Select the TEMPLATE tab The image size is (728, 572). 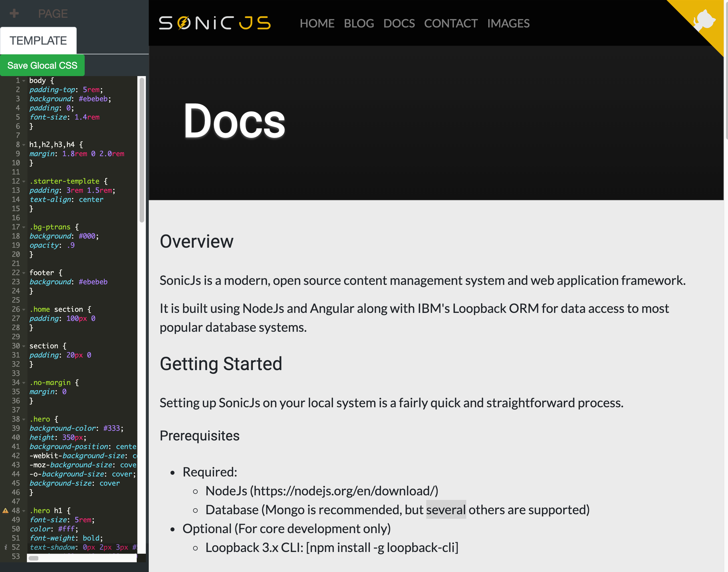38,41
